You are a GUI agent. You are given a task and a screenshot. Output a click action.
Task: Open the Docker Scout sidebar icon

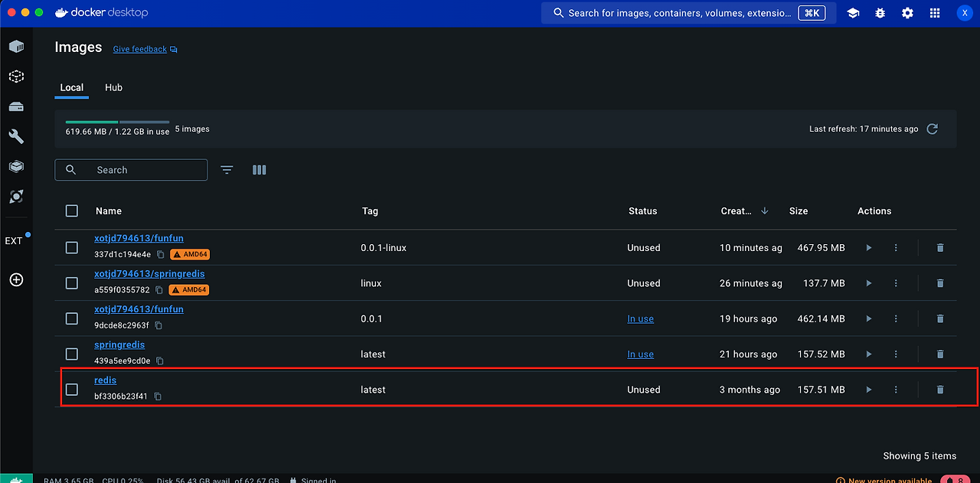pos(16,197)
